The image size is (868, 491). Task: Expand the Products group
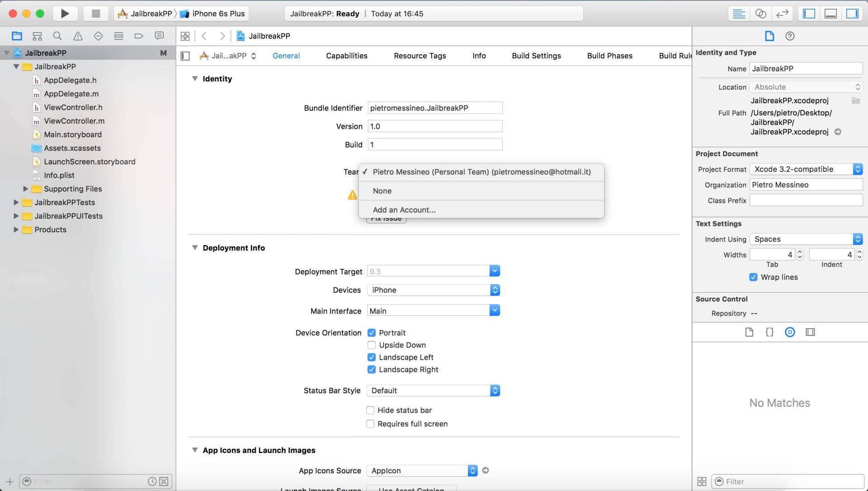(16, 229)
